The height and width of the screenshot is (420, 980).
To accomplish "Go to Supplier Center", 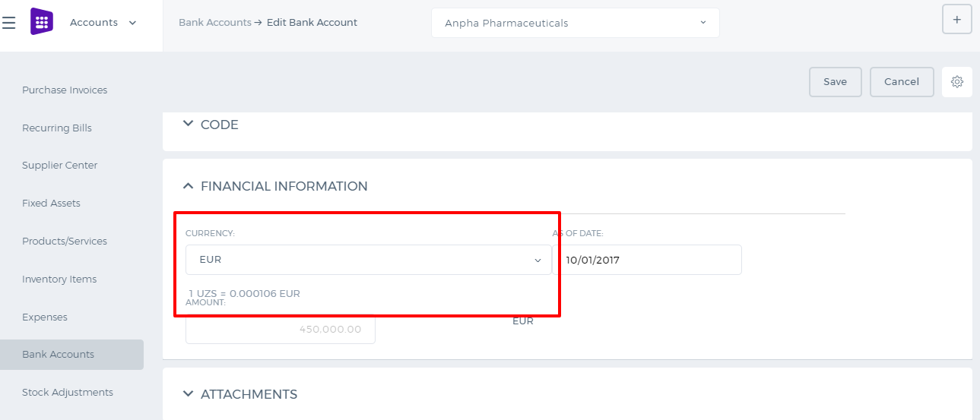I will 60,166.
